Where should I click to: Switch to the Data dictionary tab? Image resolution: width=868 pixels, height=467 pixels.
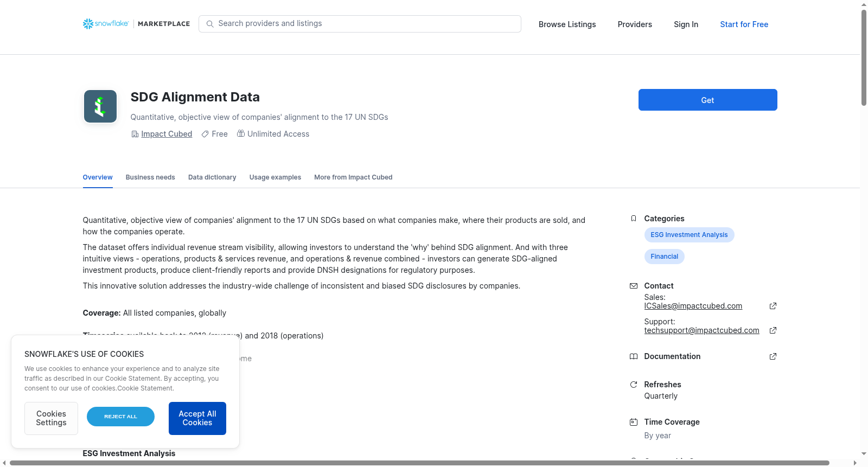point(212,177)
